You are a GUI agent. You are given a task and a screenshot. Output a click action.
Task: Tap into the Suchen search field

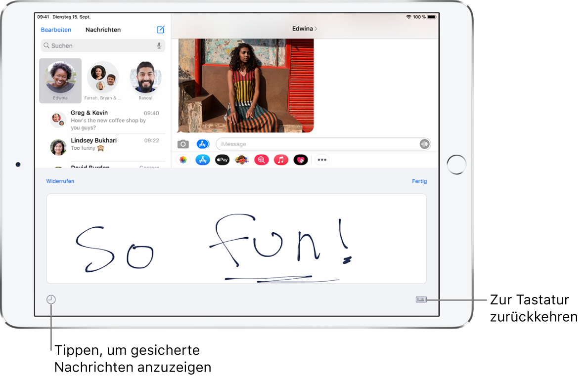[103, 46]
